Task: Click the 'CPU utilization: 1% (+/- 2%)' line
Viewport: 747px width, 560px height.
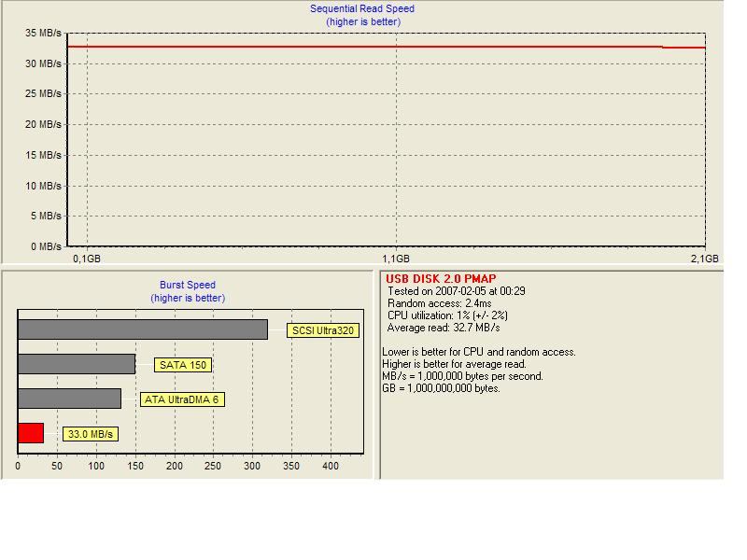Action: tap(447, 315)
